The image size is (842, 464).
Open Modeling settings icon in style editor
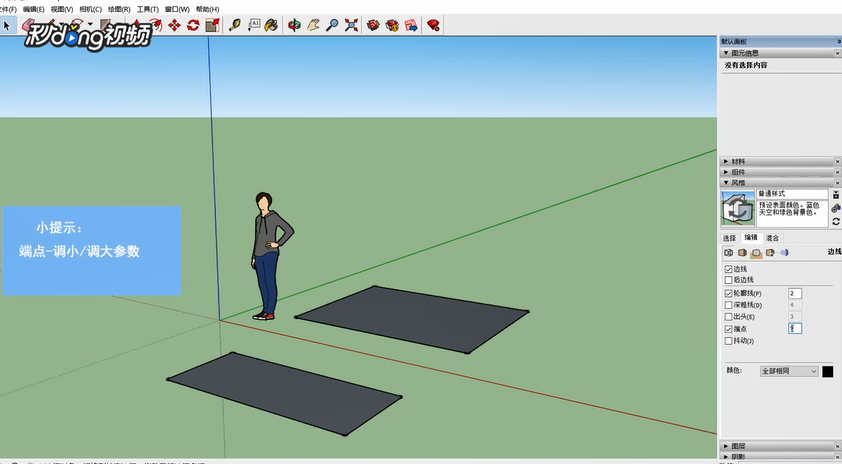pos(784,252)
